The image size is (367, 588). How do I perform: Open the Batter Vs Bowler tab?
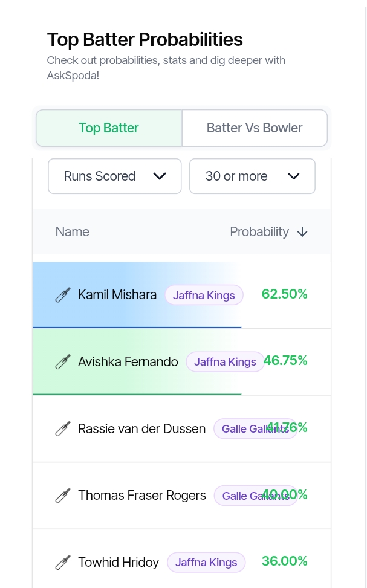255,128
